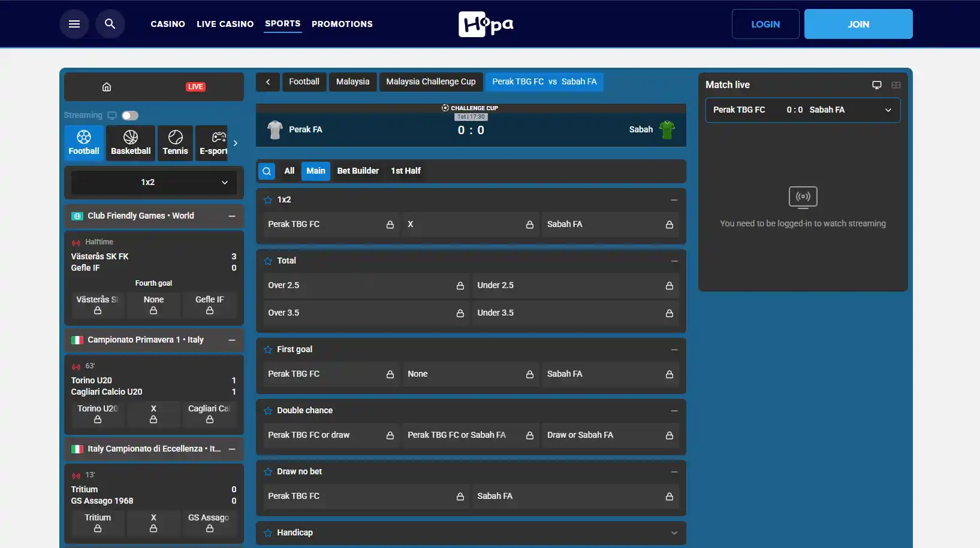
Task: Favorite the First goal market star
Action: 268,350
